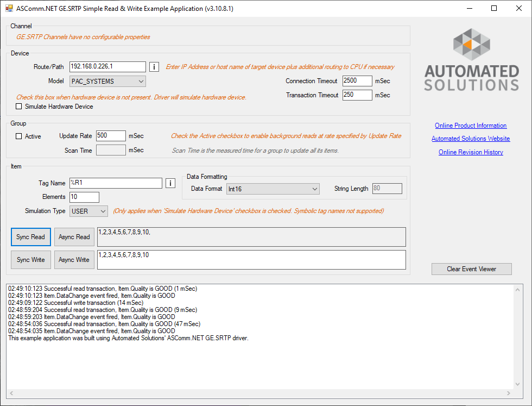Click the write values text box
The image size is (532, 406).
(x=251, y=260)
